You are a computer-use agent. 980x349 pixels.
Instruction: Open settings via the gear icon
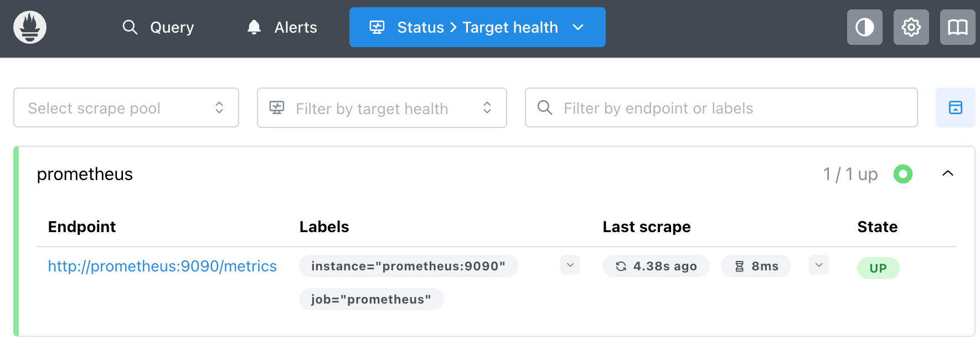pyautogui.click(x=911, y=27)
